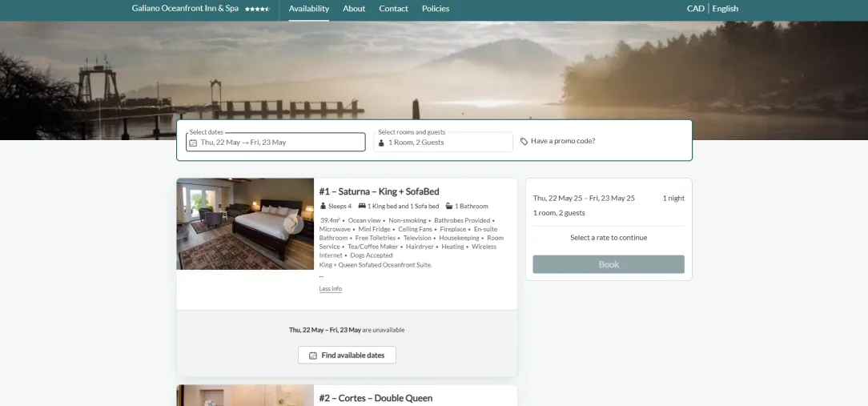
Task: Click the 'King + Queen Sofabed Oceanfront Suite.' description
Action: [x=376, y=265]
